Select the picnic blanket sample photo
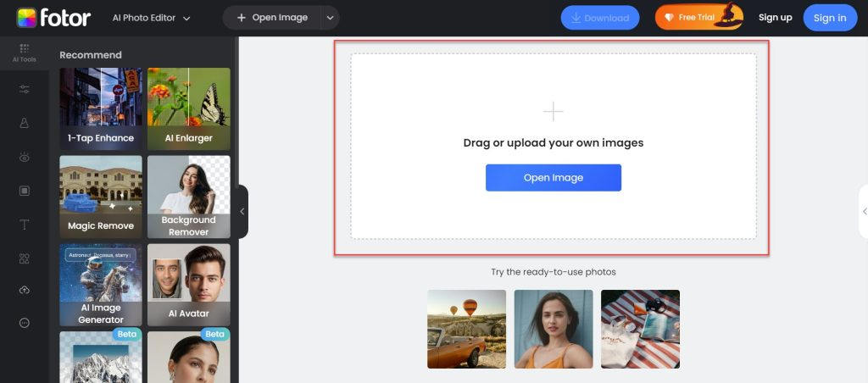This screenshot has height=383, width=868. click(641, 330)
